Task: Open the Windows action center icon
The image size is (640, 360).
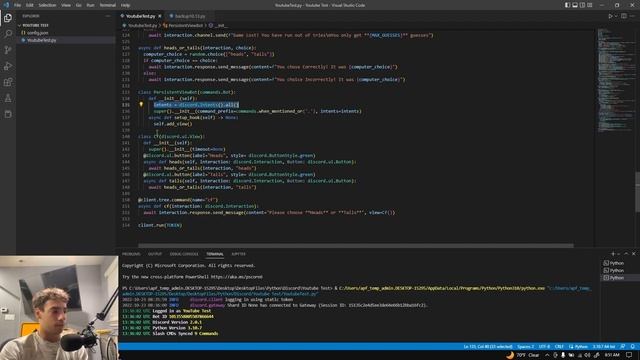Action: coord(629,355)
